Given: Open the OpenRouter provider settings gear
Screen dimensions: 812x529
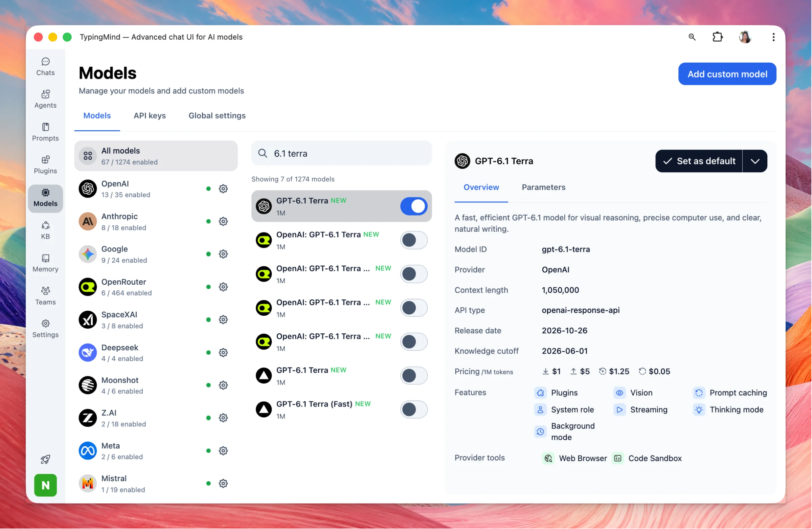Looking at the screenshot, I should coord(223,287).
